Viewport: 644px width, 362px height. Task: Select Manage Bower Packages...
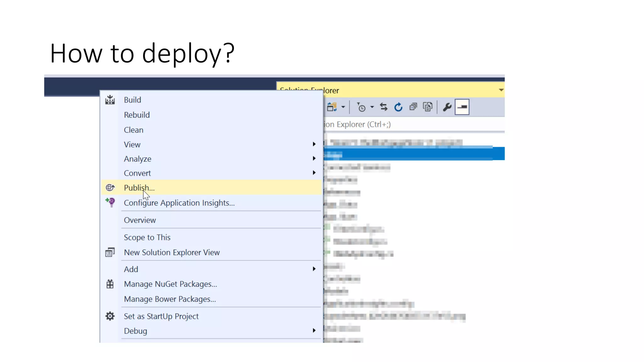(x=211, y=299)
